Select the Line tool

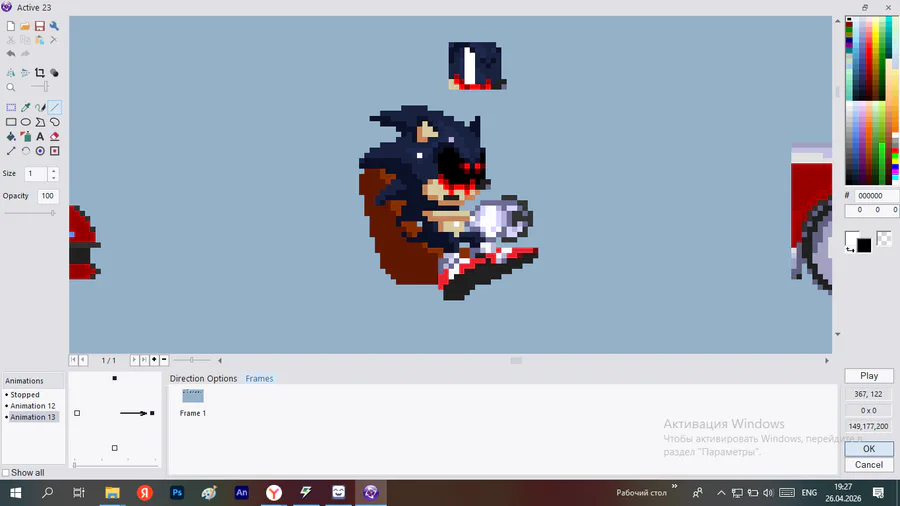tap(55, 107)
